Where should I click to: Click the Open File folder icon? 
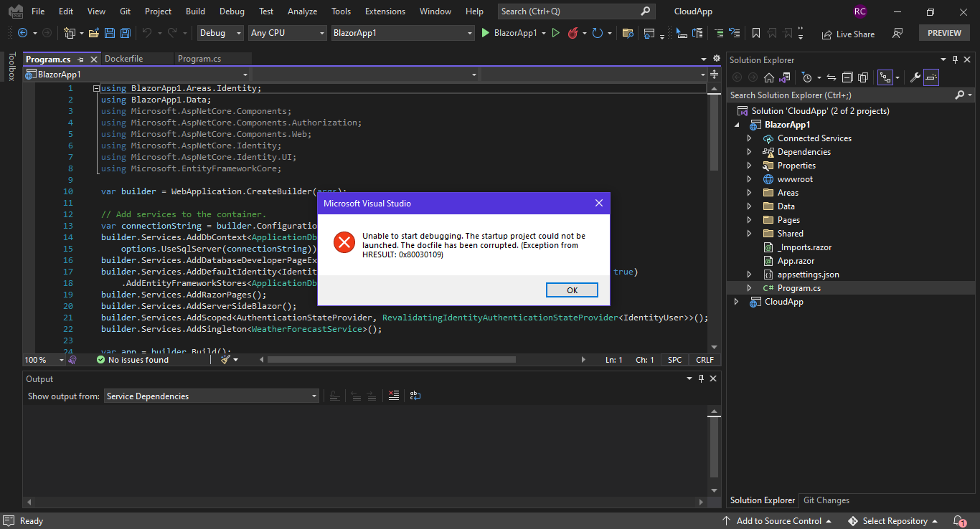tap(94, 33)
